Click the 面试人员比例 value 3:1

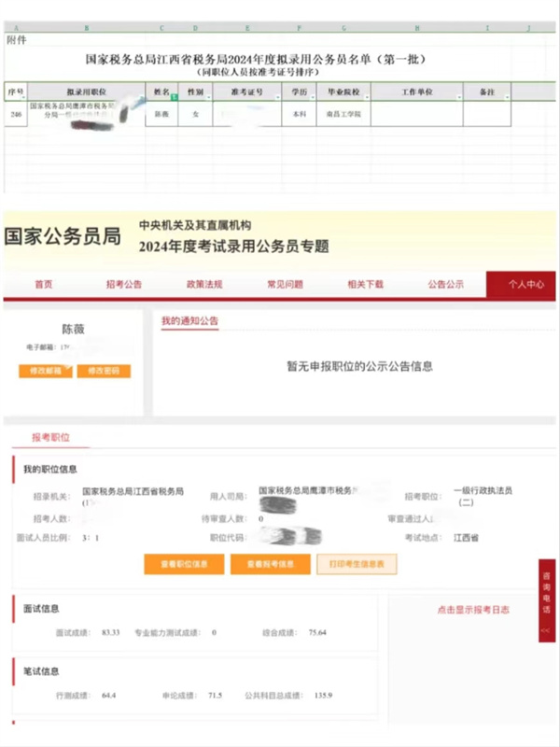(x=91, y=538)
